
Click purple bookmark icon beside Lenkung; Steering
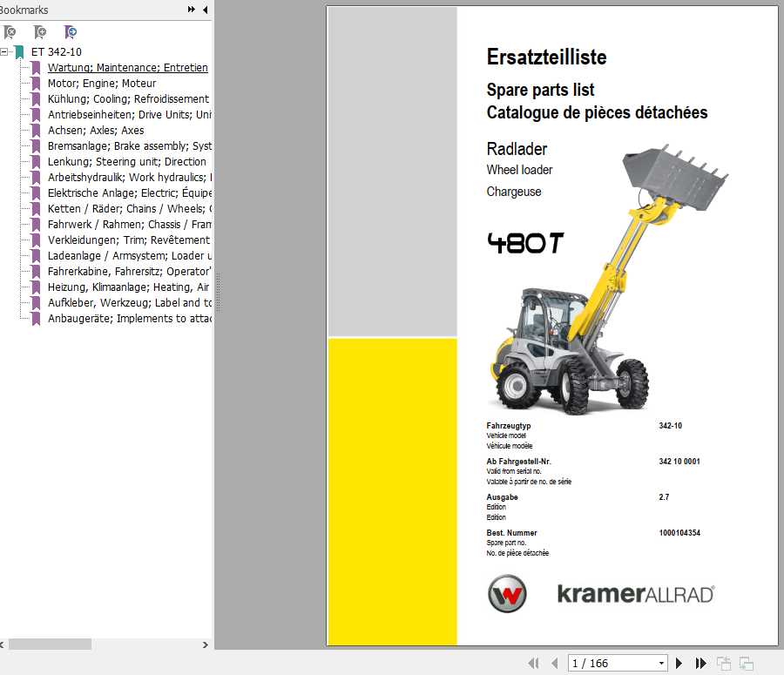click(36, 162)
